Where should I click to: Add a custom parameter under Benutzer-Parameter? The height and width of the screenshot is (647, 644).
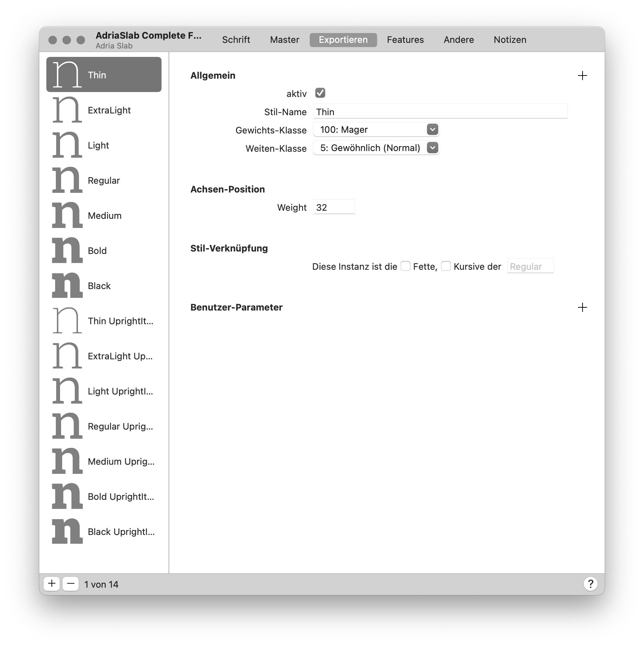[x=582, y=307]
